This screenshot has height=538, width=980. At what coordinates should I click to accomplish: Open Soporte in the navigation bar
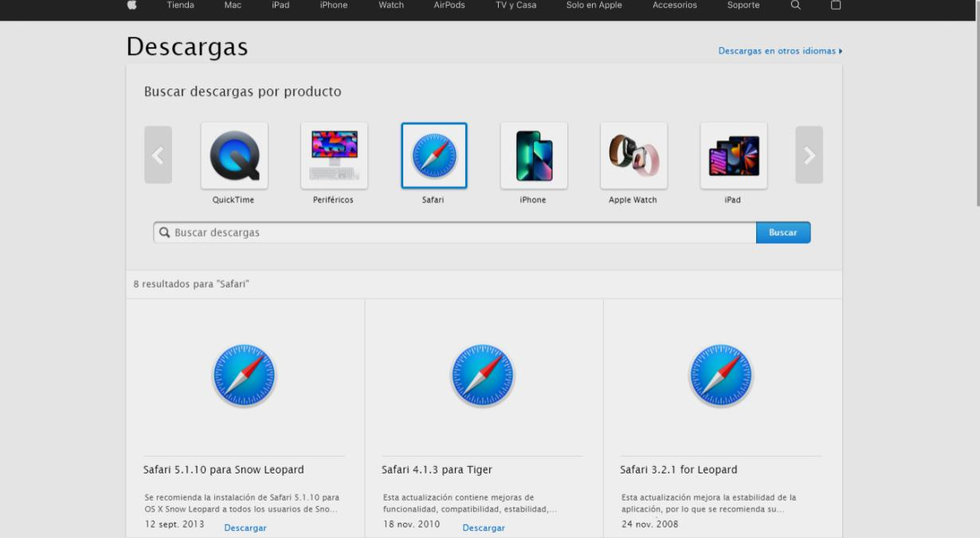pyautogui.click(x=743, y=6)
